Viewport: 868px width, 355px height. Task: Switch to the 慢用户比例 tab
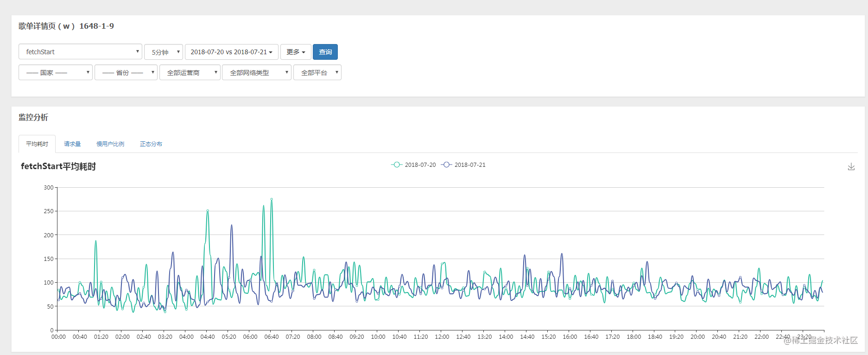coord(110,144)
